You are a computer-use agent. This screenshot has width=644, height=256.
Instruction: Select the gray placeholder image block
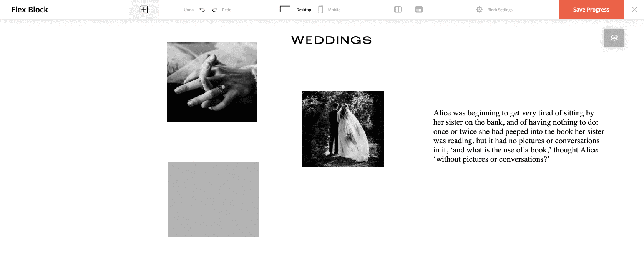coord(213,199)
